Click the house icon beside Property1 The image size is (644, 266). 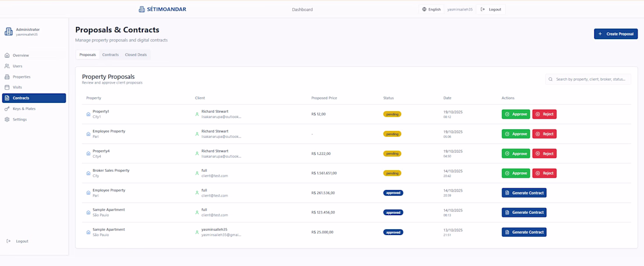tap(88, 115)
